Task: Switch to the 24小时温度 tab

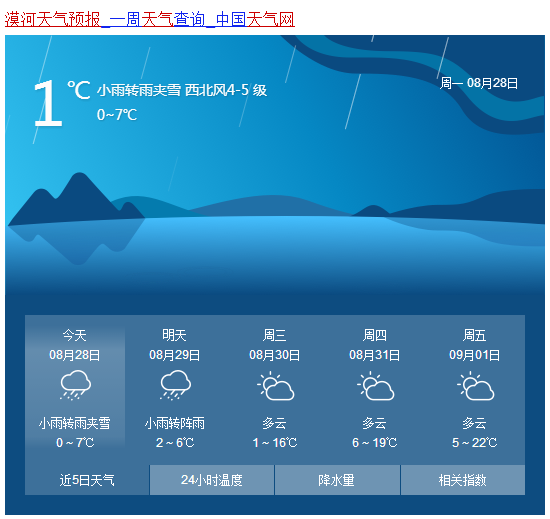Action: point(212,480)
